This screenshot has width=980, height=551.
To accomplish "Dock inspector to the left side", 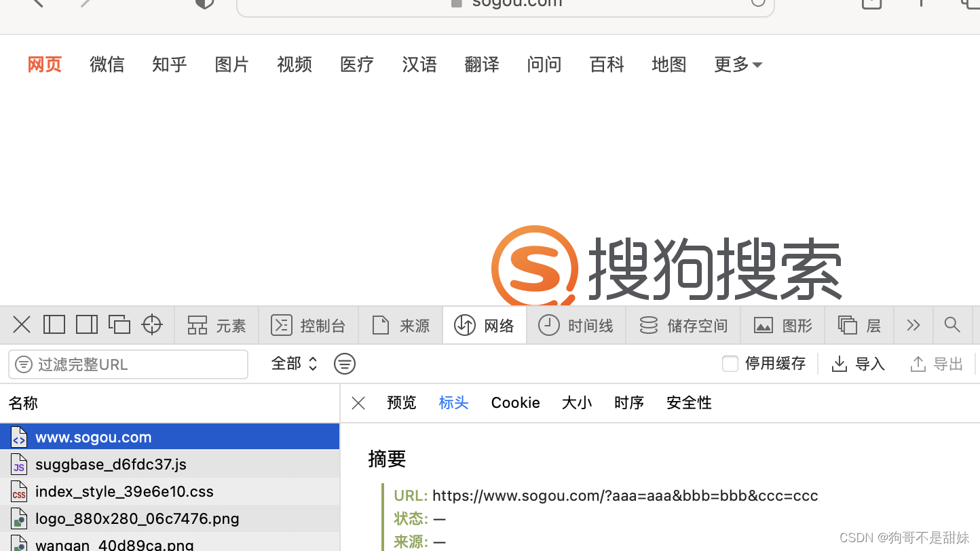I will [x=54, y=325].
